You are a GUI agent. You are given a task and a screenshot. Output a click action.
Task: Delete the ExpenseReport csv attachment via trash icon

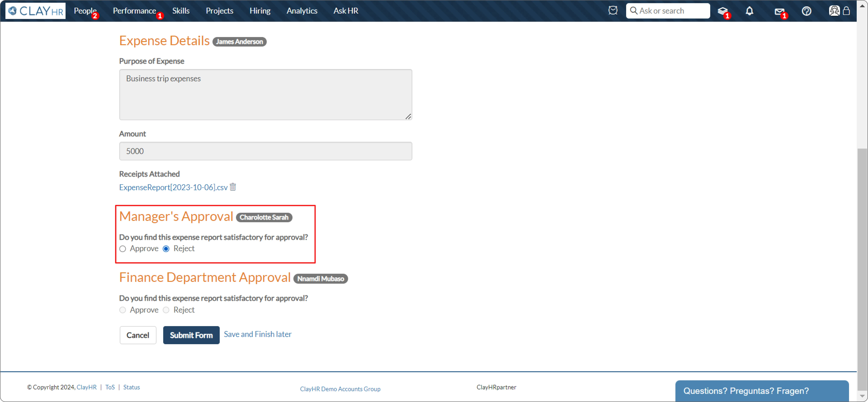coord(233,187)
